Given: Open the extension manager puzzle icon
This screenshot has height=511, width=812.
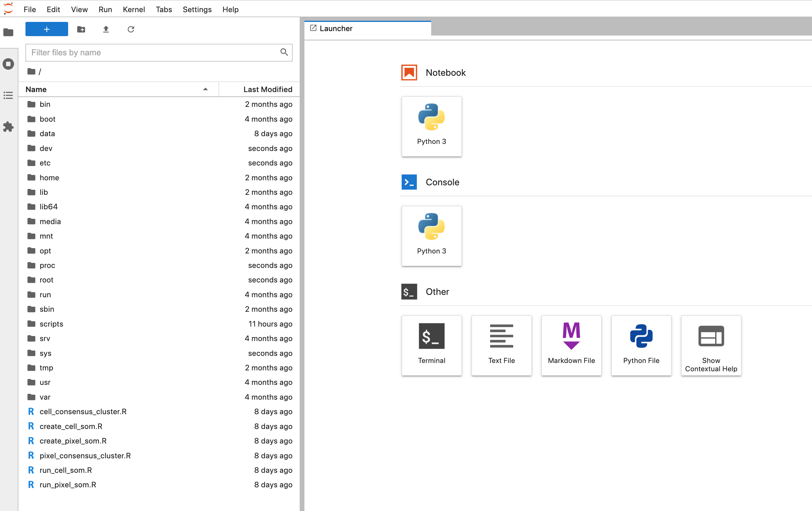Looking at the screenshot, I should 8,127.
